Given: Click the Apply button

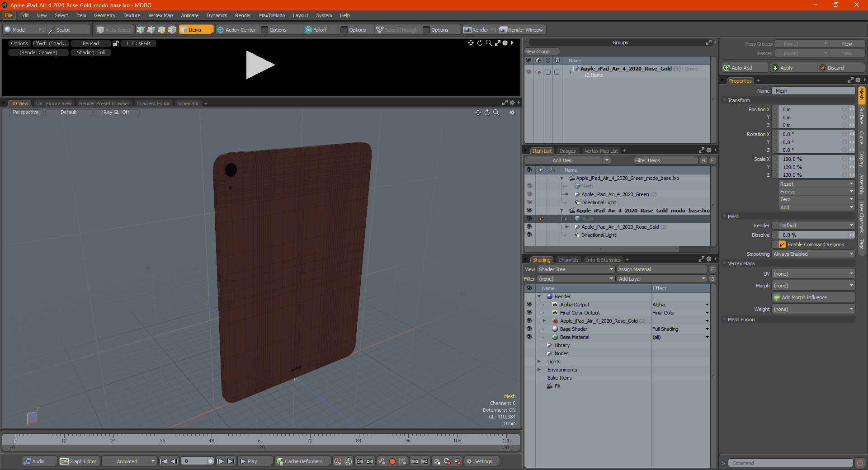Looking at the screenshot, I should [793, 68].
